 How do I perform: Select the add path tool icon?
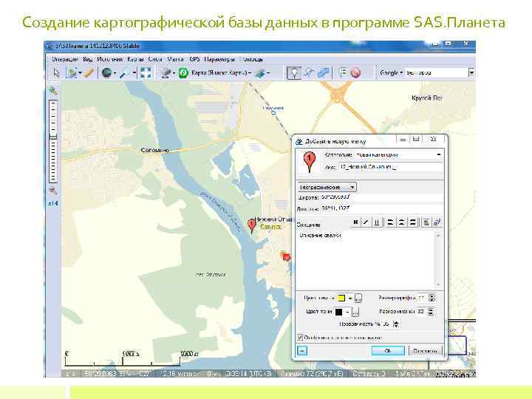pos(309,72)
